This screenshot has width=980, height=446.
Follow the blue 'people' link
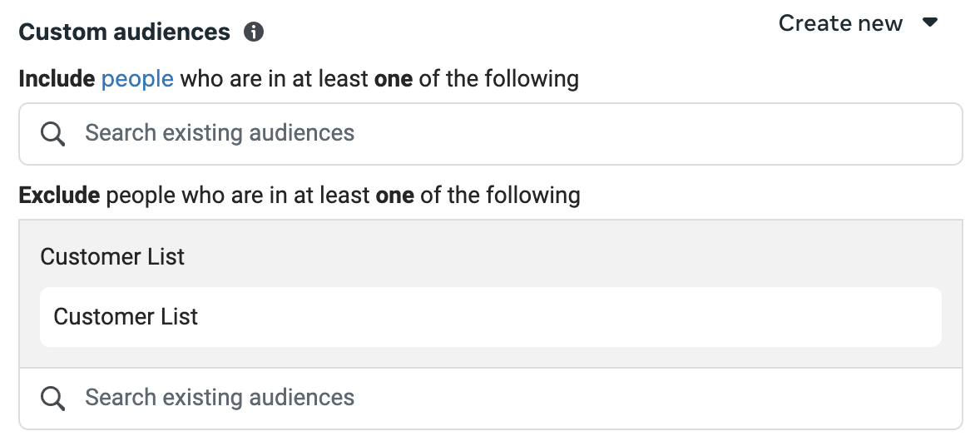pyautogui.click(x=137, y=79)
